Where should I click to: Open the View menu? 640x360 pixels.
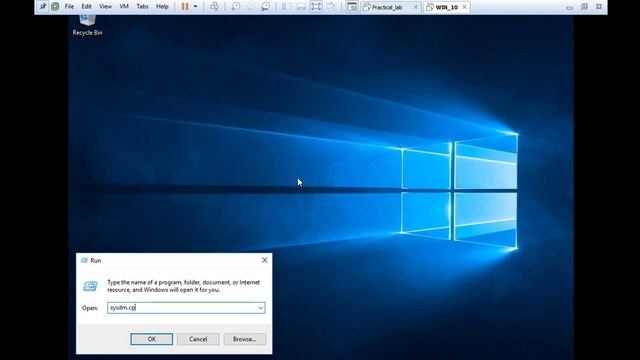click(105, 7)
